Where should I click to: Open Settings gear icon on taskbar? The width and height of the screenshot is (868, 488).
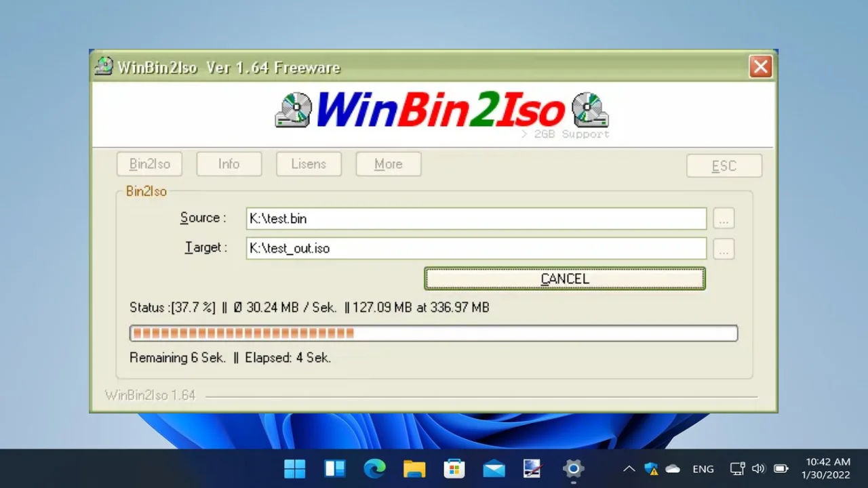coord(573,468)
